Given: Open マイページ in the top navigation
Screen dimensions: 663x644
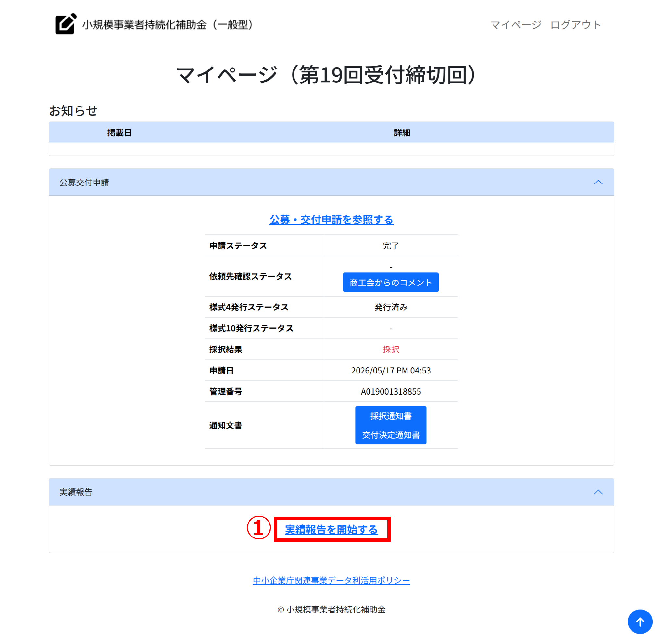Looking at the screenshot, I should [516, 25].
